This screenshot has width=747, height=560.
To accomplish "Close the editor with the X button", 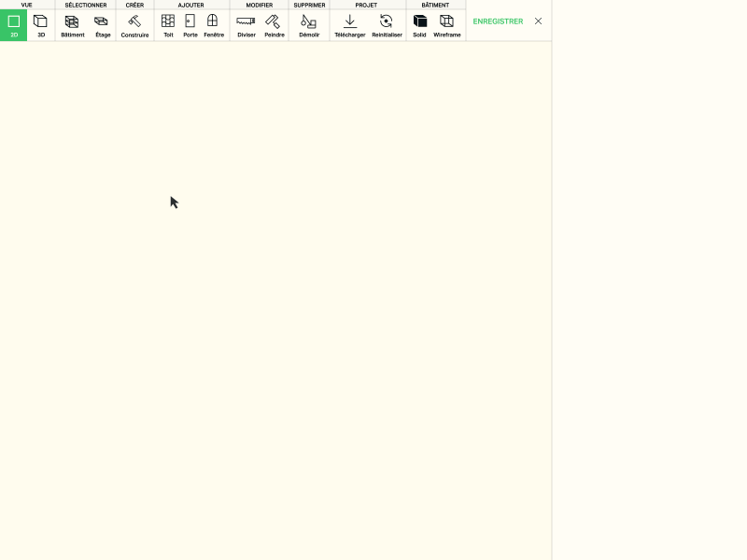I will pyautogui.click(x=538, y=21).
